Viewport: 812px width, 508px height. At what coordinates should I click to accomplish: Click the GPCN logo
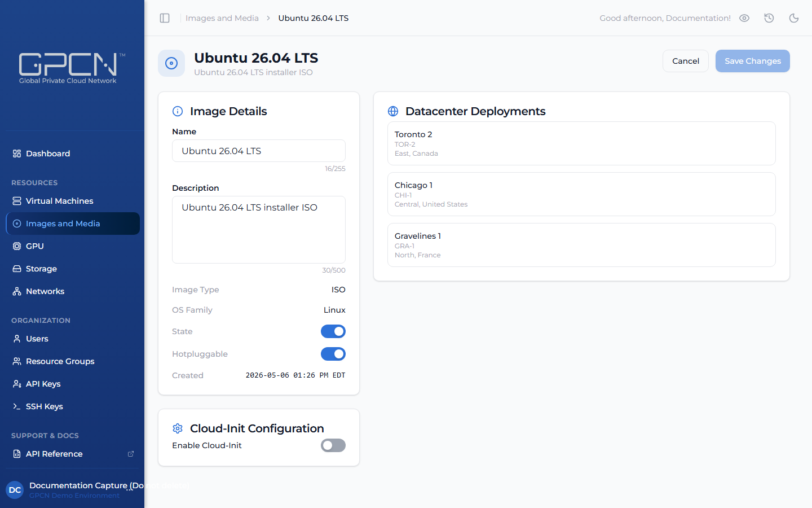pos(72,68)
